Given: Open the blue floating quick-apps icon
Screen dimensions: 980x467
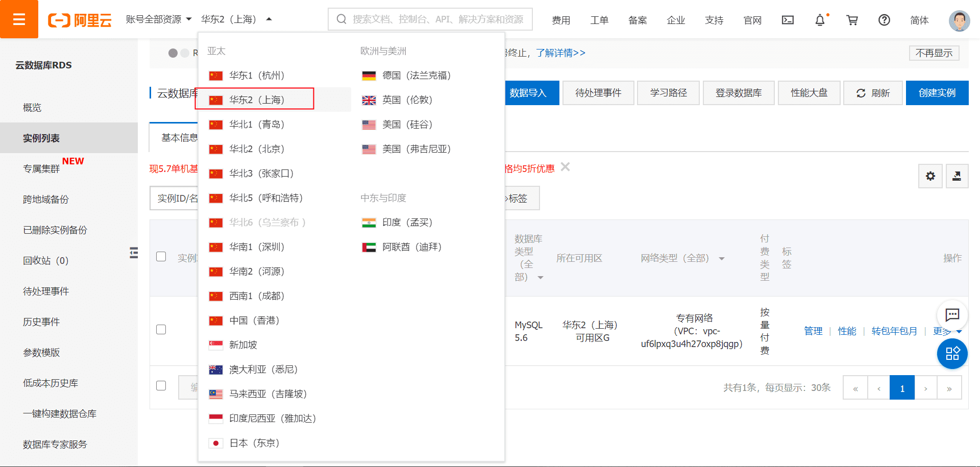Looking at the screenshot, I should 952,353.
